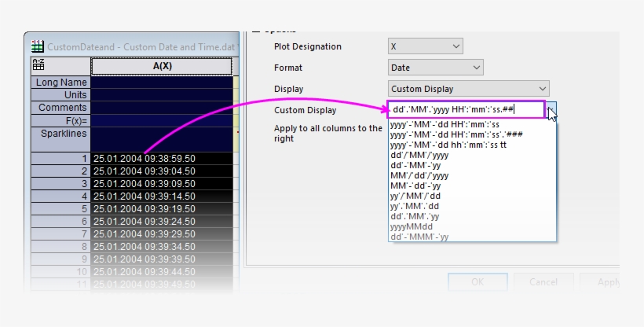Screen dimensions: 644x327
Task: Select cell 25.01.2004 09:38:59.50
Action: (x=162, y=158)
